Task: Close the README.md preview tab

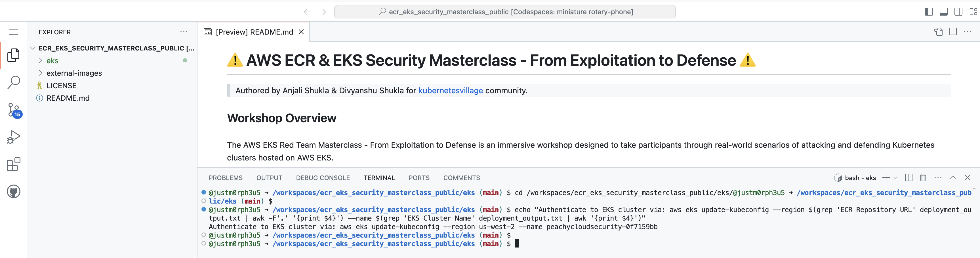Action: pos(301,32)
